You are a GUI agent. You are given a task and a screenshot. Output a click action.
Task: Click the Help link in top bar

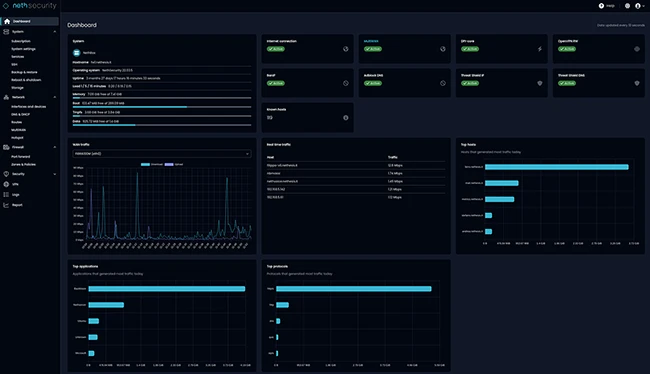[x=610, y=6]
